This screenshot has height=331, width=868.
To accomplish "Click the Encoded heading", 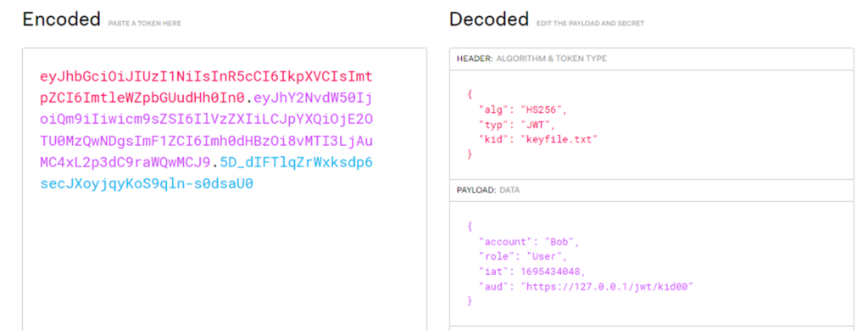I will point(61,20).
